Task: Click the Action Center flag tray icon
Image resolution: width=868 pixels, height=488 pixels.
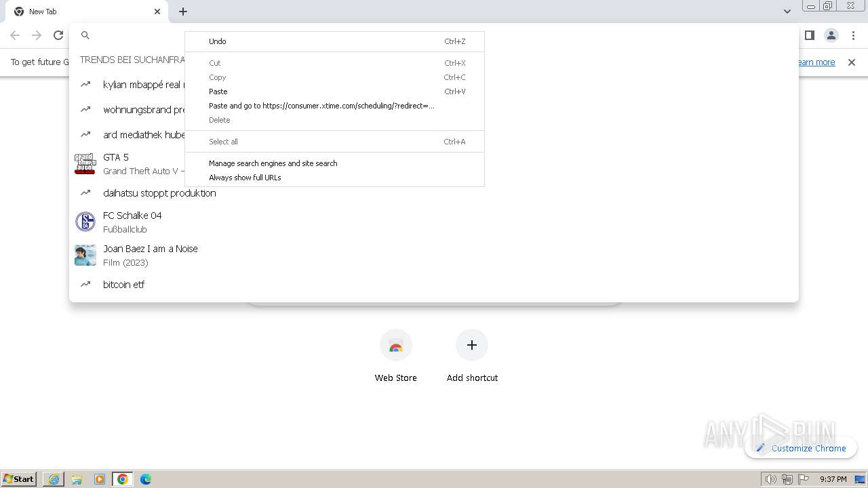Action: point(804,479)
